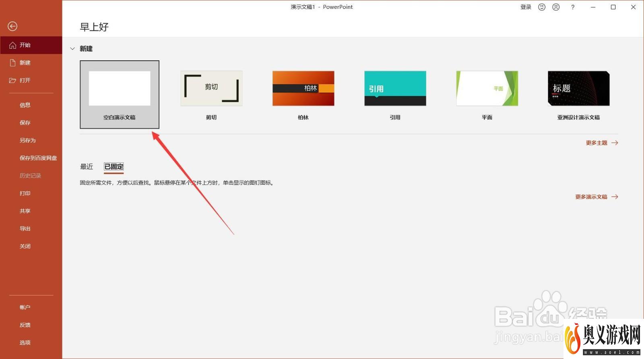This screenshot has height=359, width=644.
Task: Choose 另存为 in the sidebar
Action: coord(28,140)
